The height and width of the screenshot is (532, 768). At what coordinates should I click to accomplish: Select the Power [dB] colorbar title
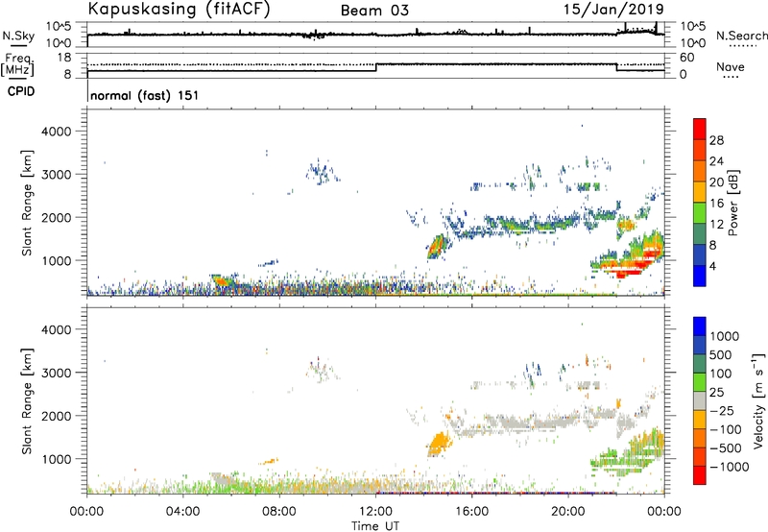pyautogui.click(x=733, y=203)
